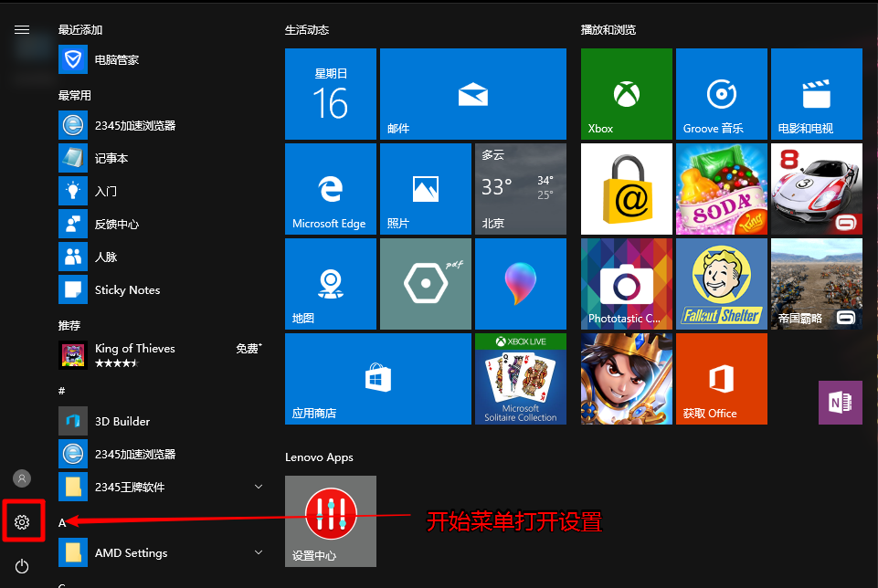This screenshot has width=878, height=588.
Task: Click the Lenovo Apps group title
Action: click(319, 457)
